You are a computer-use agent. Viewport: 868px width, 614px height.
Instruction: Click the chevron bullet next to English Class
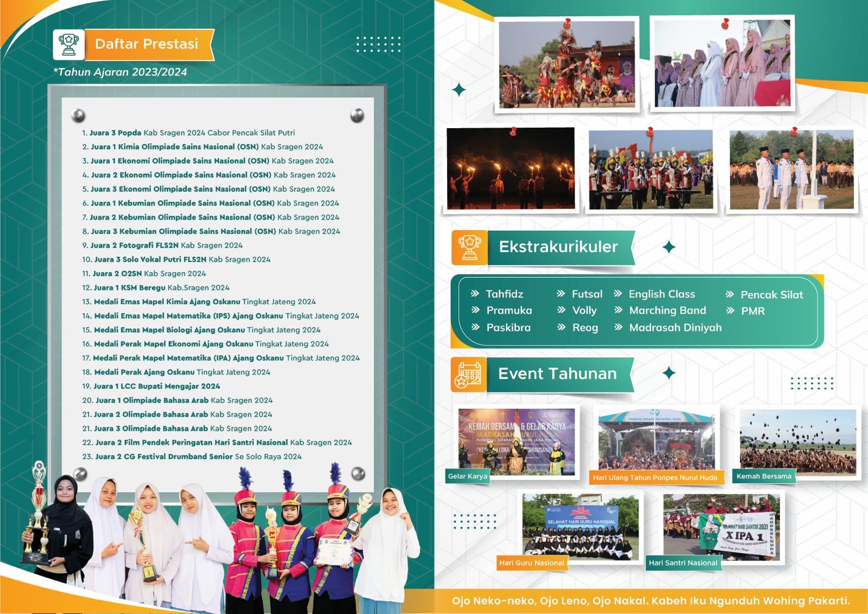tap(618, 294)
